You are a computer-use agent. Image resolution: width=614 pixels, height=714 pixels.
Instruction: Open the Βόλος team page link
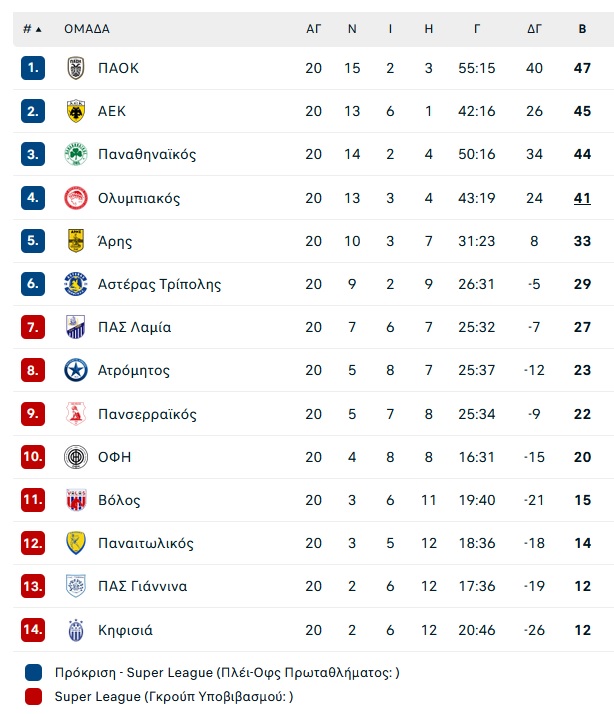[x=119, y=500]
